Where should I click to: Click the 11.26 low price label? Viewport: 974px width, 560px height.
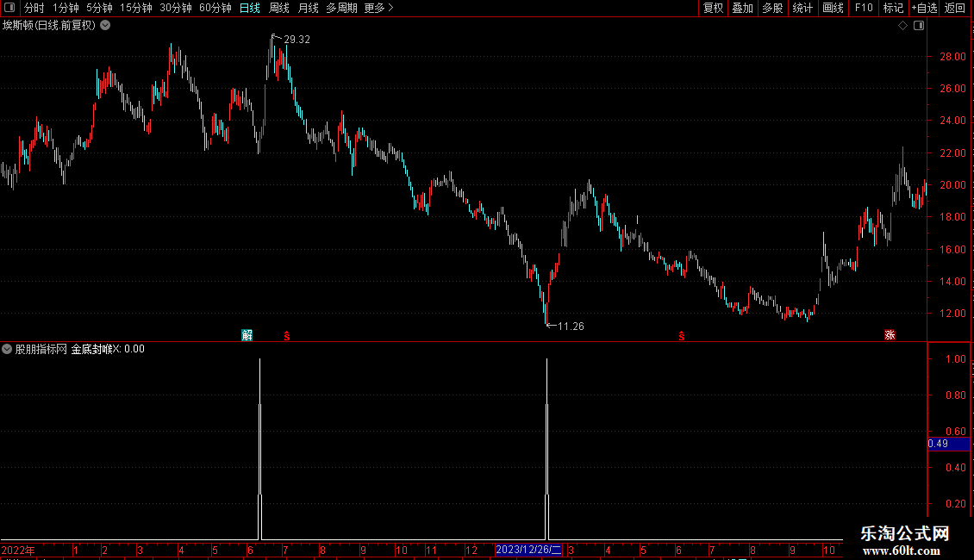click(571, 326)
